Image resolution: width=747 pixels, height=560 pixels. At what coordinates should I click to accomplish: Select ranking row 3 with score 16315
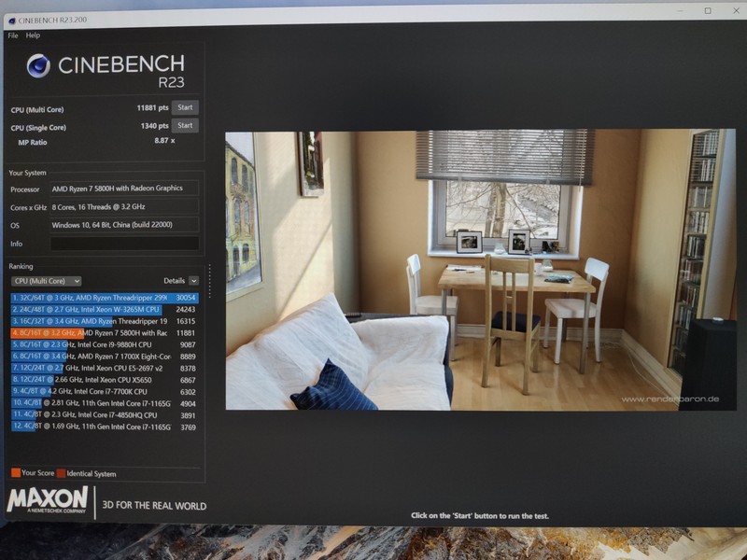(x=104, y=321)
